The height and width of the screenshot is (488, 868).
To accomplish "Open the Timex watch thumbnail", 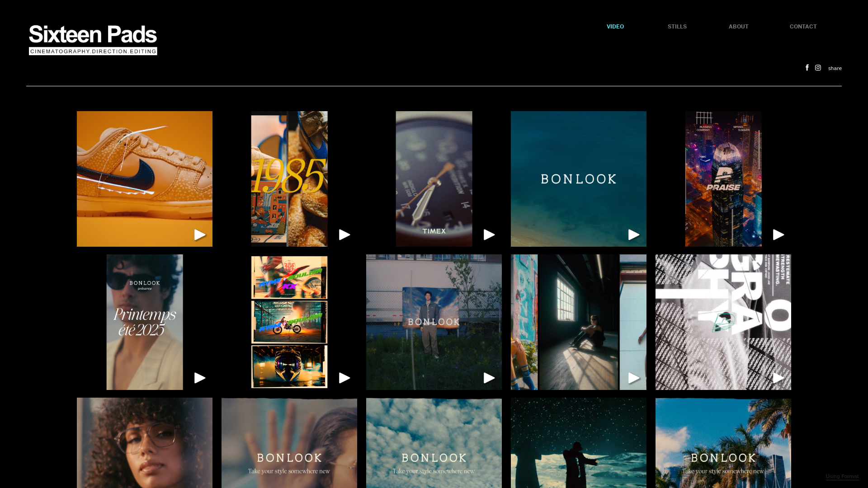I will (x=434, y=179).
